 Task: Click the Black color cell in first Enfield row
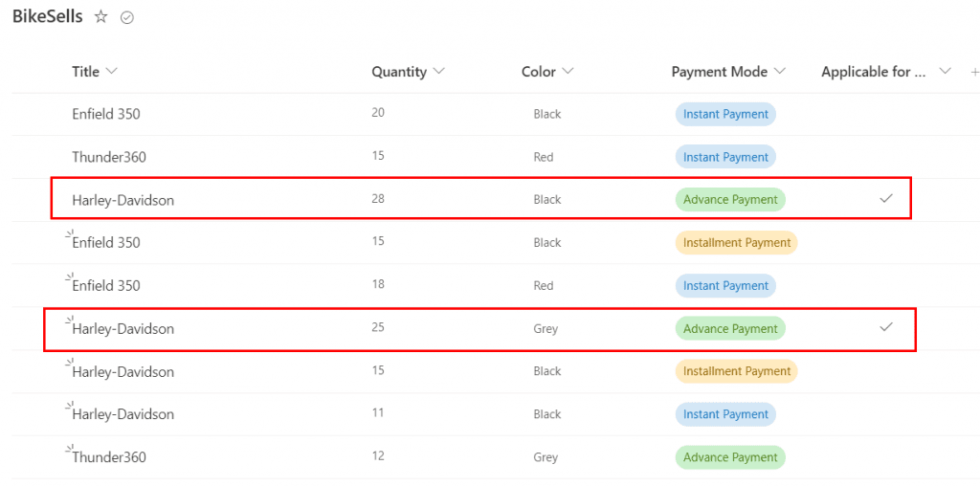(546, 115)
